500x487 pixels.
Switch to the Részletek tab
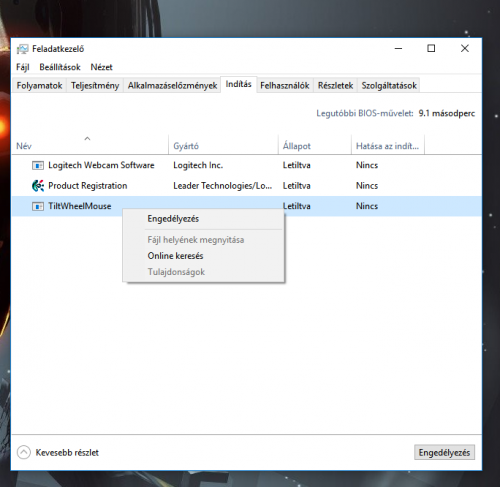[x=335, y=86]
